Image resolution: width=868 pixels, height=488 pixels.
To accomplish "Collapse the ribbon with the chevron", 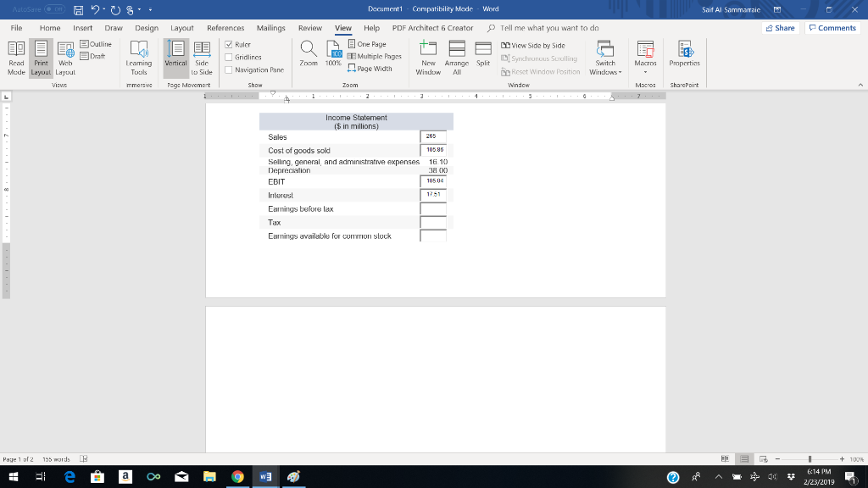I will [x=860, y=83].
